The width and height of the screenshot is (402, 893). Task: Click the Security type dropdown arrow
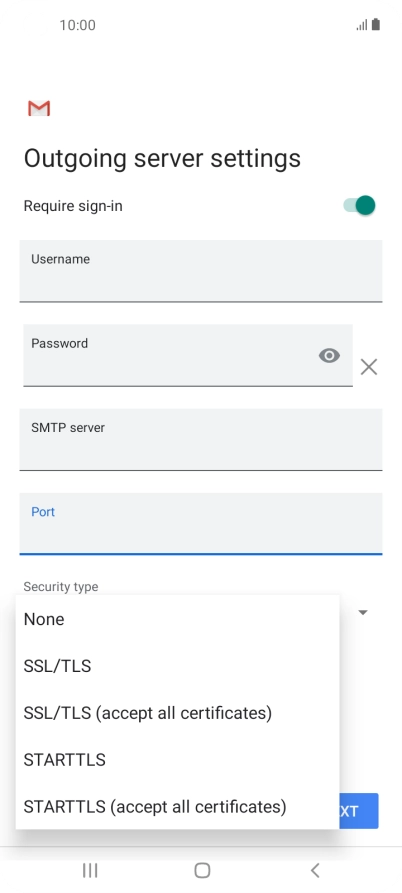click(x=363, y=612)
